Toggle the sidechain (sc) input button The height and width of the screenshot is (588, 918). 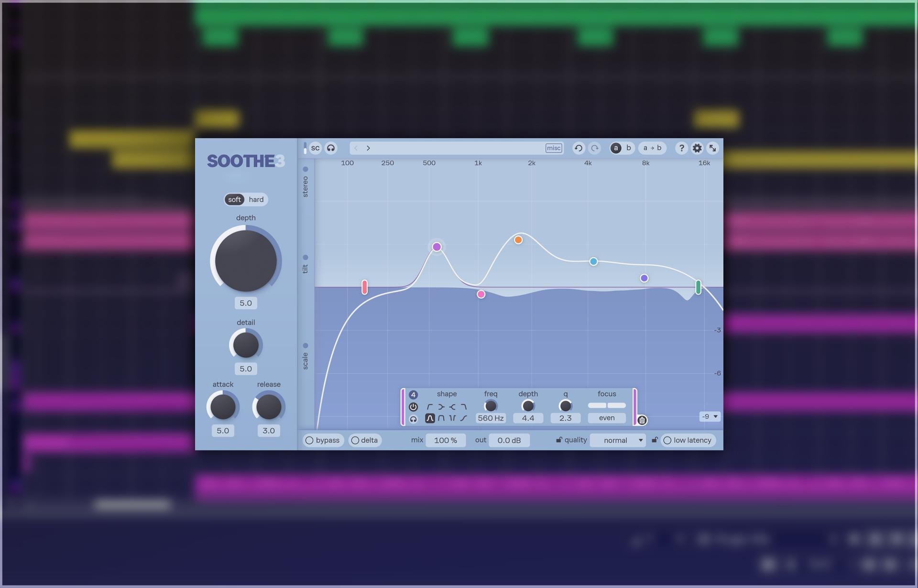click(x=315, y=148)
